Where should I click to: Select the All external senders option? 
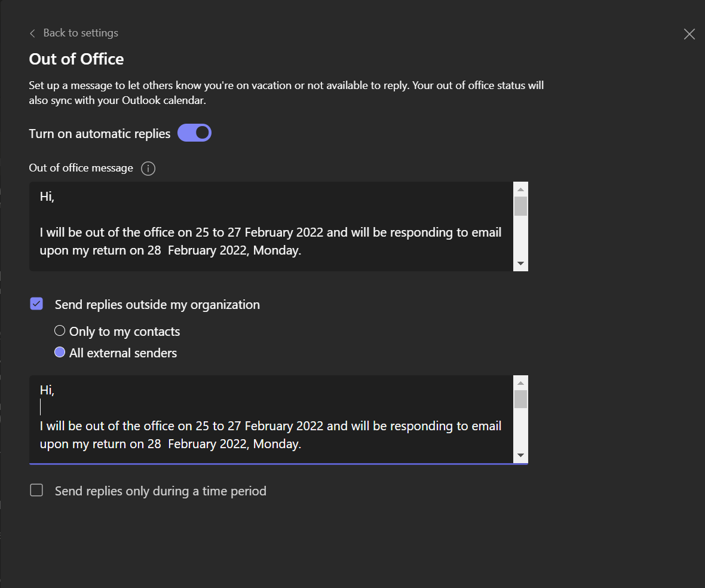point(60,353)
